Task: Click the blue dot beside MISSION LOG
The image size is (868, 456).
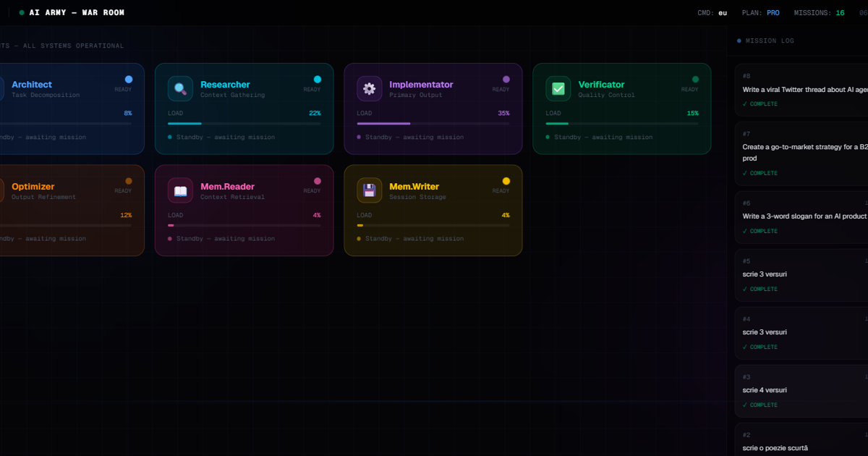Action: 739,41
